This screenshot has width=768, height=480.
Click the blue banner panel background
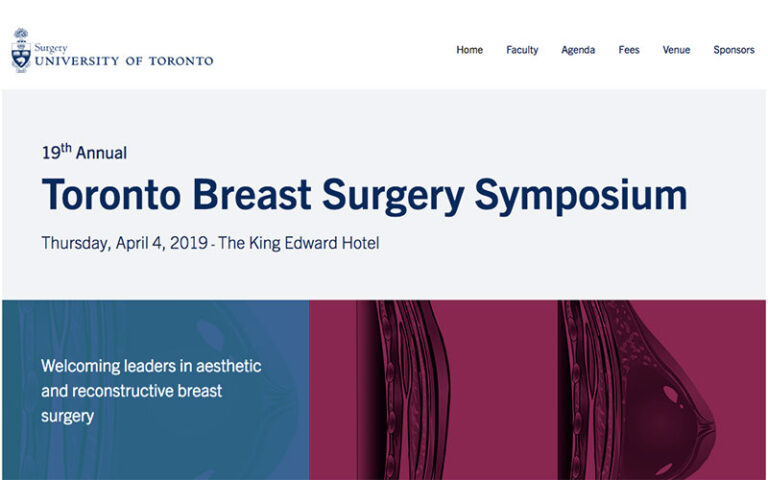coord(156,451)
